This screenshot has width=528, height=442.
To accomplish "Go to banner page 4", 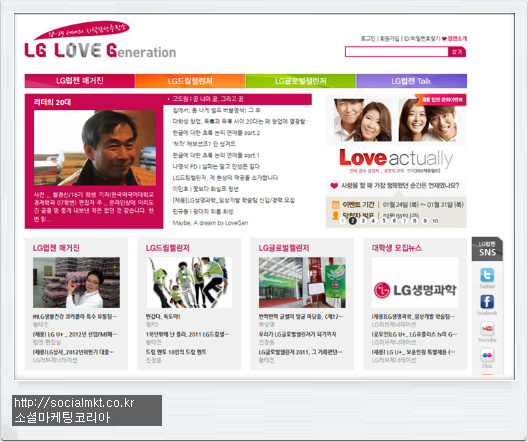I will click(373, 221).
